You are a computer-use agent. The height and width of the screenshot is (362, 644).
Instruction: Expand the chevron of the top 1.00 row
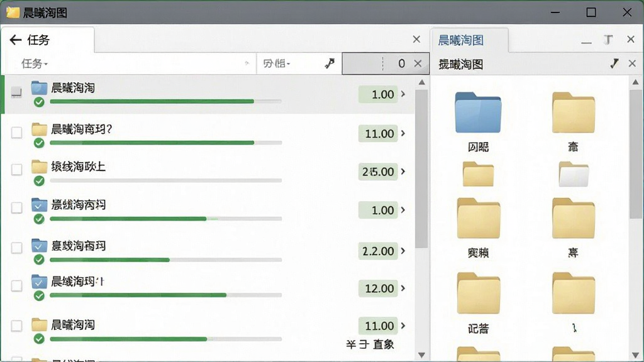click(x=403, y=94)
